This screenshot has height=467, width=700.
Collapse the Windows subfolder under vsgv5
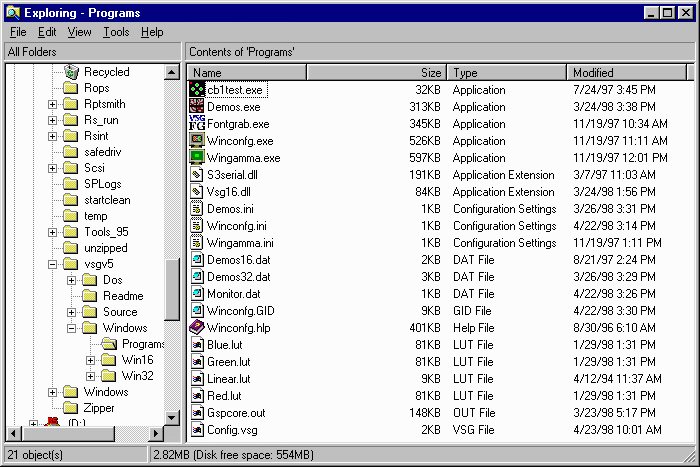(72, 328)
